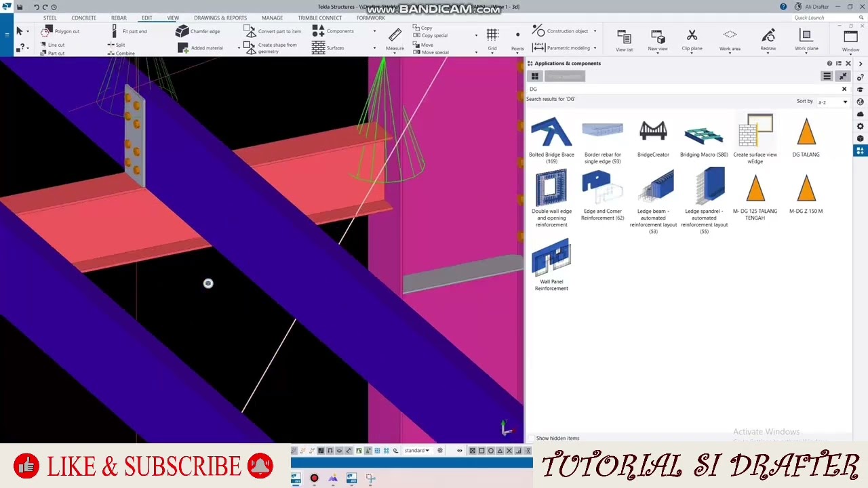Expand the Copy special dropdown arrow

(x=475, y=35)
